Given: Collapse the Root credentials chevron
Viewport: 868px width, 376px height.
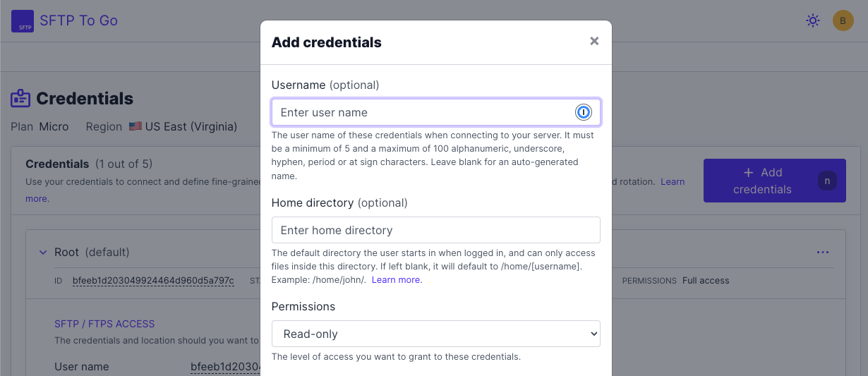Looking at the screenshot, I should click(x=41, y=253).
